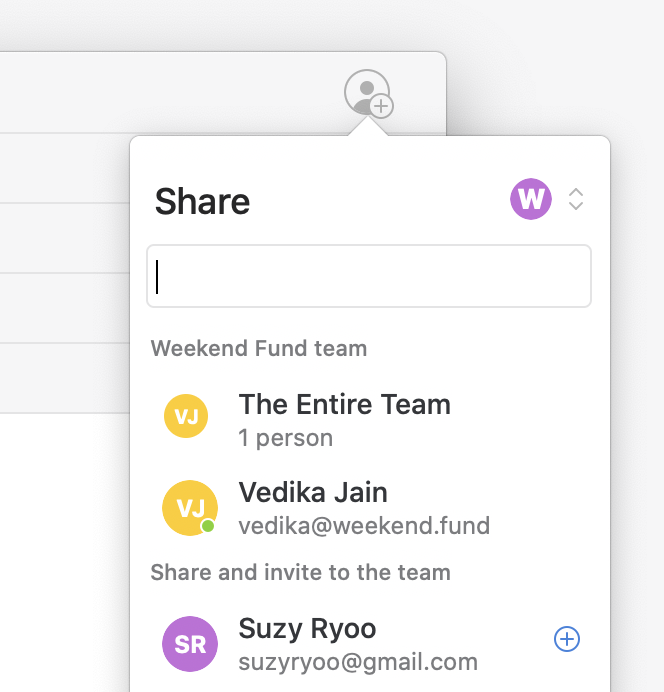Click the yellow VJ avatar for The Entire Team
The image size is (664, 692).
[186, 417]
